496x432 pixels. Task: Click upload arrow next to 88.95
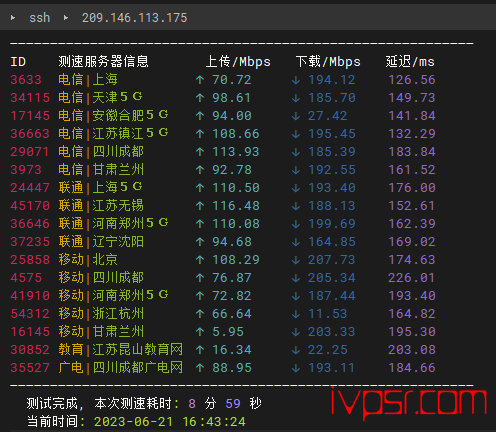[x=200, y=368]
